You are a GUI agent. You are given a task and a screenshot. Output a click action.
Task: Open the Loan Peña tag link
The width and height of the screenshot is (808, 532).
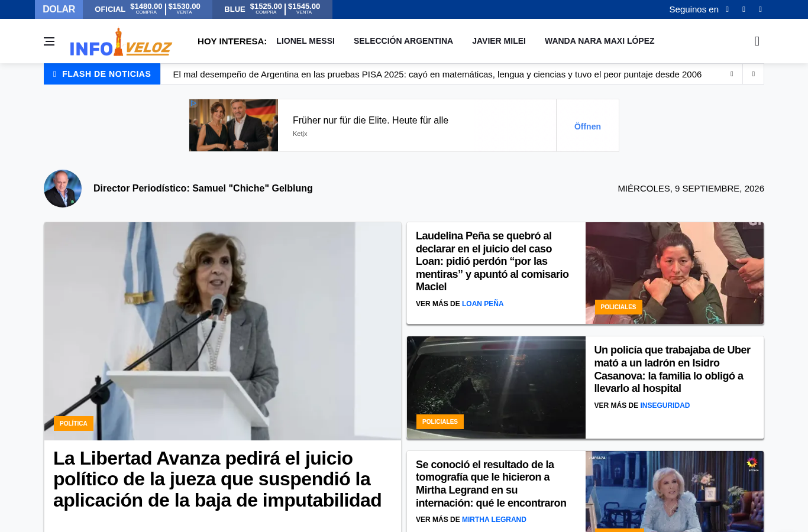point(483,304)
